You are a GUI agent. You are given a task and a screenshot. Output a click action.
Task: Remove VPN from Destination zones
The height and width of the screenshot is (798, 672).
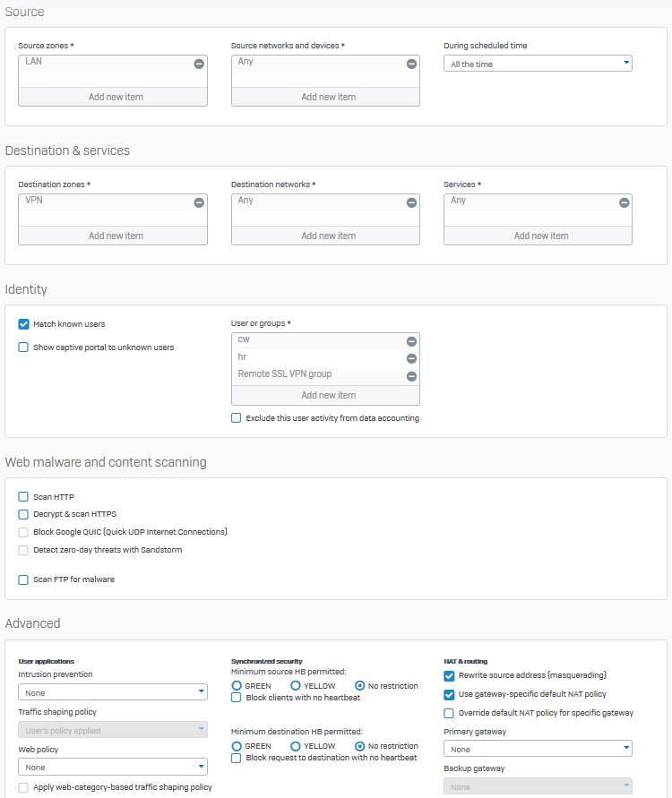pos(199,202)
